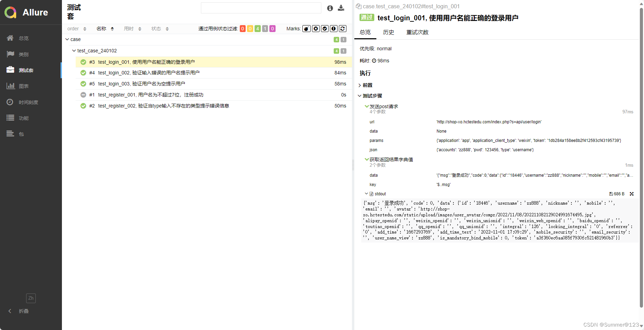Collapse the 获取返回结果字典值 step

(367, 159)
